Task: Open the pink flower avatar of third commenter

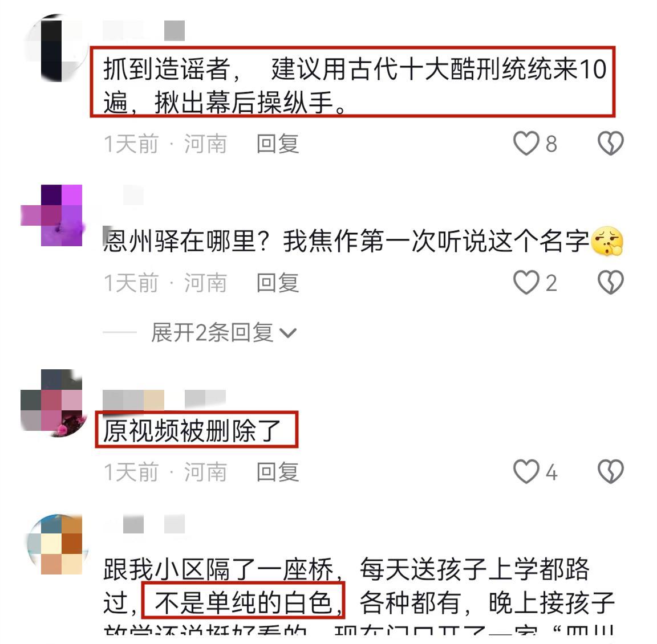Action: point(52,403)
